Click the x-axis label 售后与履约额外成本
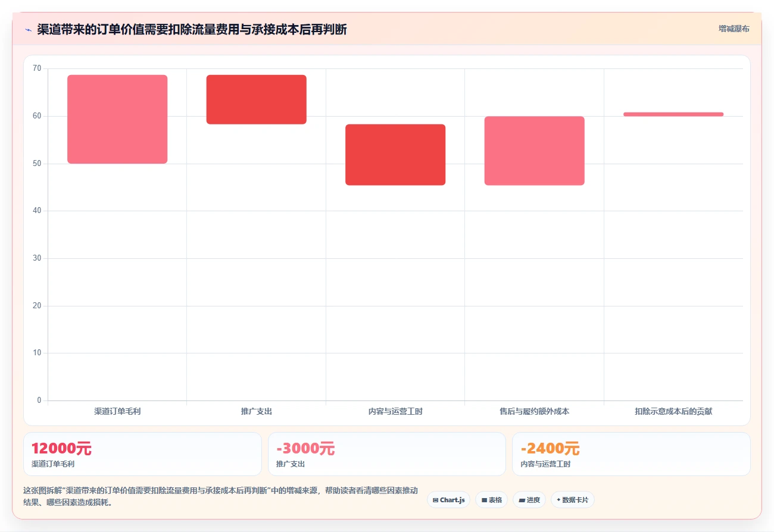774x532 pixels. click(x=534, y=411)
